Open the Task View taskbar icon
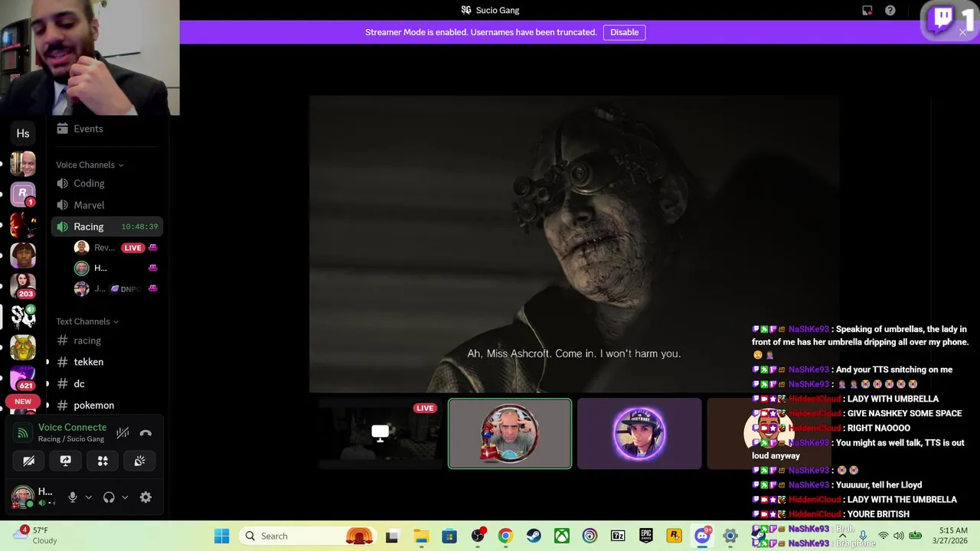This screenshot has height=551, width=980. (392, 536)
